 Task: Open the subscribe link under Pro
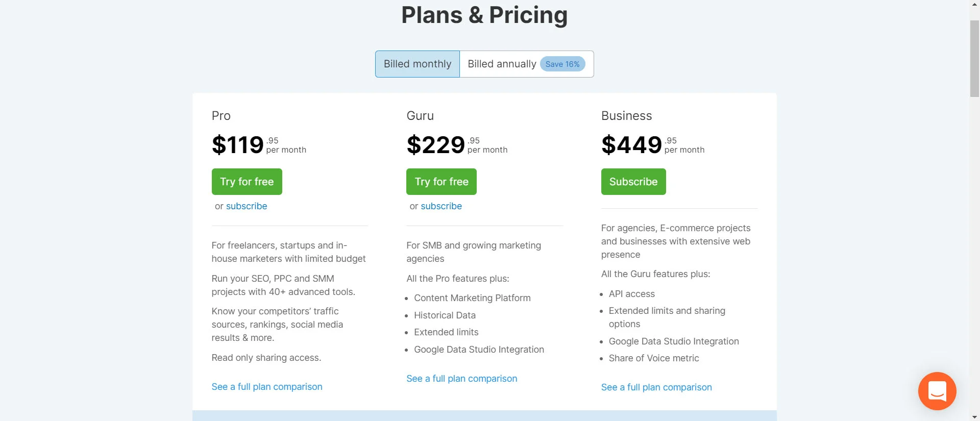(247, 206)
